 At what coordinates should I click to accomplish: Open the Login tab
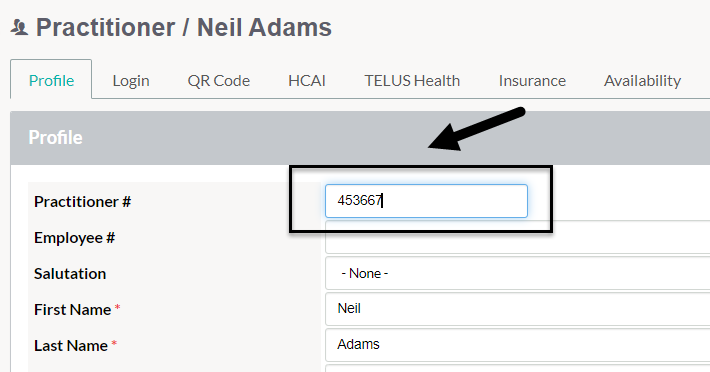[x=131, y=81]
